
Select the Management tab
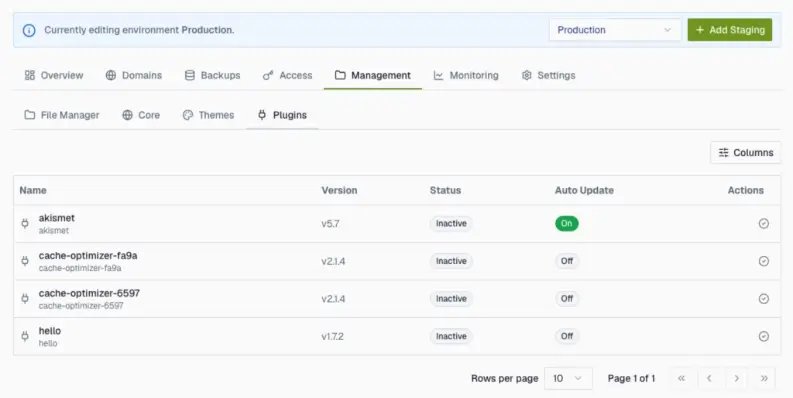point(373,75)
